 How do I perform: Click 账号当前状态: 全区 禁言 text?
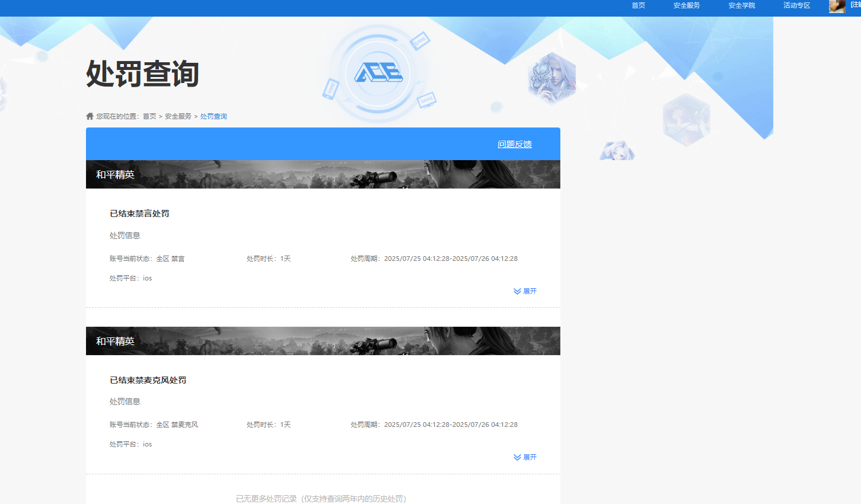[x=147, y=259]
